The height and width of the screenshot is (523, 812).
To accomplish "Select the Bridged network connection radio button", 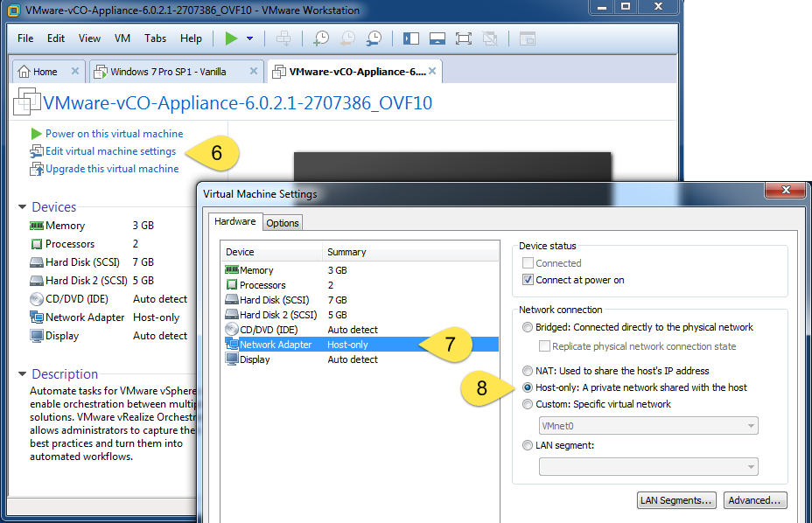I will point(527,327).
